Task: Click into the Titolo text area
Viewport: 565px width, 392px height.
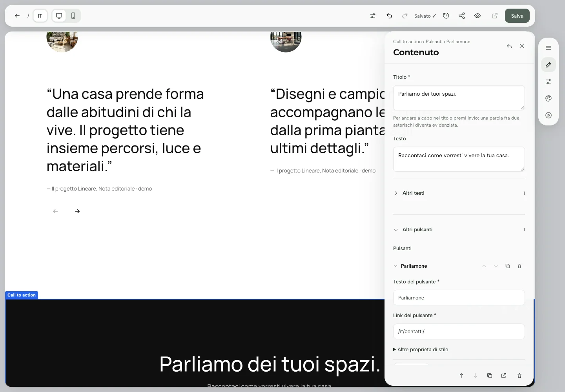Action: coord(459,98)
